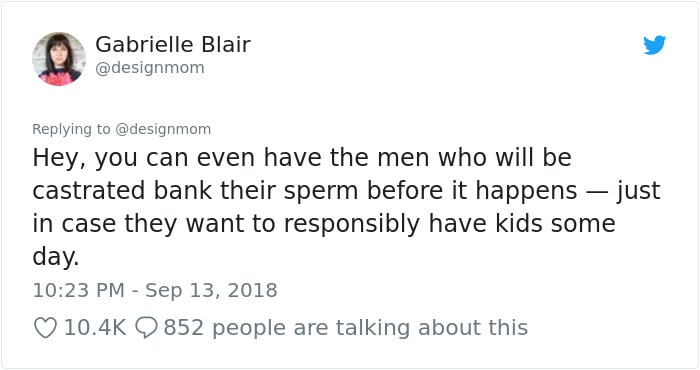This screenshot has width=700, height=370.
Task: Click the speech bubble reply icon
Action: pyautogui.click(x=146, y=328)
